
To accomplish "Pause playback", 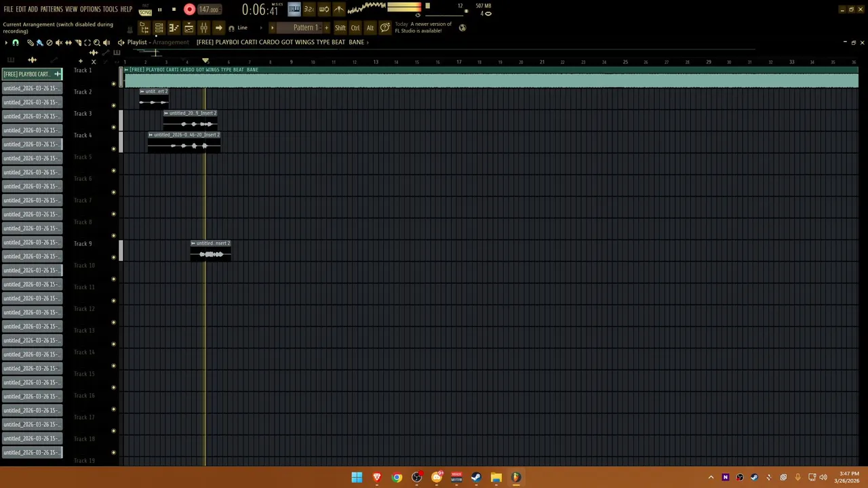I will (160, 9).
